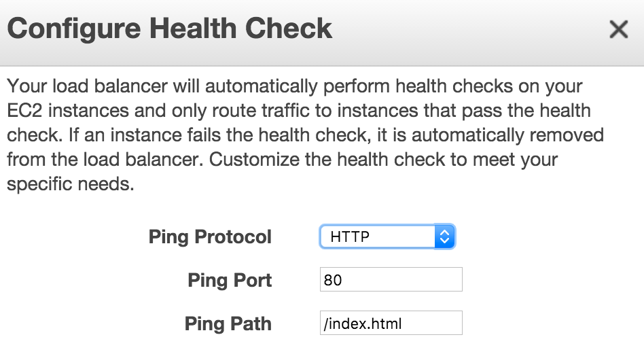Click the "Ping Protocol" label
This screenshot has height=352, width=644.
click(210, 237)
